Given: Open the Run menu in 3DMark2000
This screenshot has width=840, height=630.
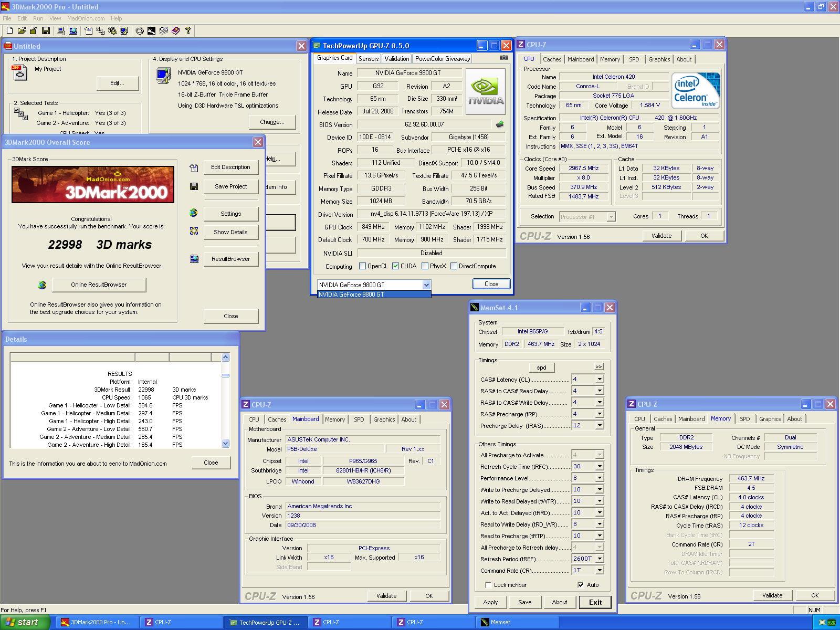Looking at the screenshot, I should click(x=38, y=18).
